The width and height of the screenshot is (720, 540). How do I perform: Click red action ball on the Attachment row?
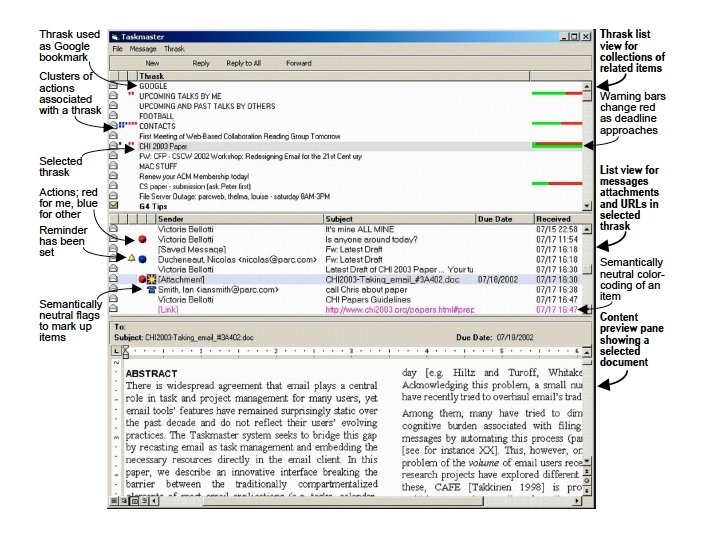[x=142, y=279]
